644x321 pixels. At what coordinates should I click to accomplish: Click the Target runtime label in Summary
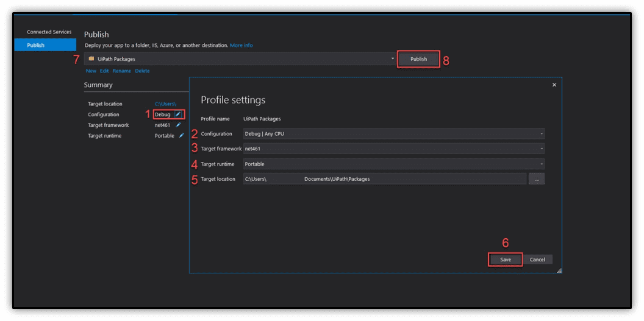click(x=105, y=136)
